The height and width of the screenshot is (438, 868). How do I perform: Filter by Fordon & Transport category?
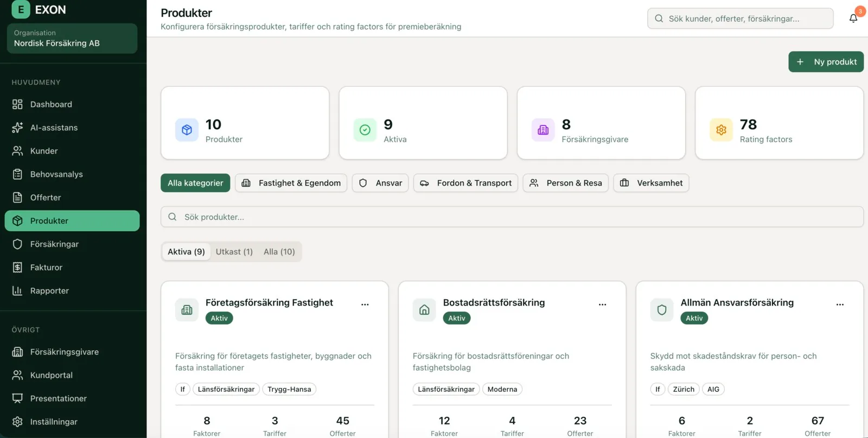point(465,183)
